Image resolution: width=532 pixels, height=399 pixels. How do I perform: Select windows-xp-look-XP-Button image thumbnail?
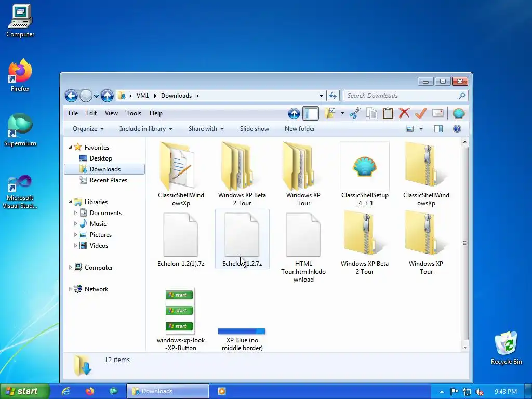coord(181,320)
